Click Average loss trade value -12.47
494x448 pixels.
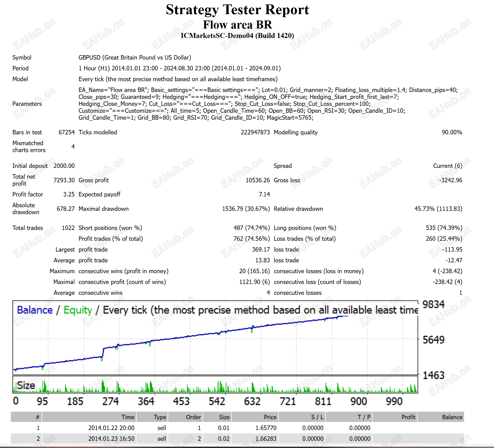(454, 260)
